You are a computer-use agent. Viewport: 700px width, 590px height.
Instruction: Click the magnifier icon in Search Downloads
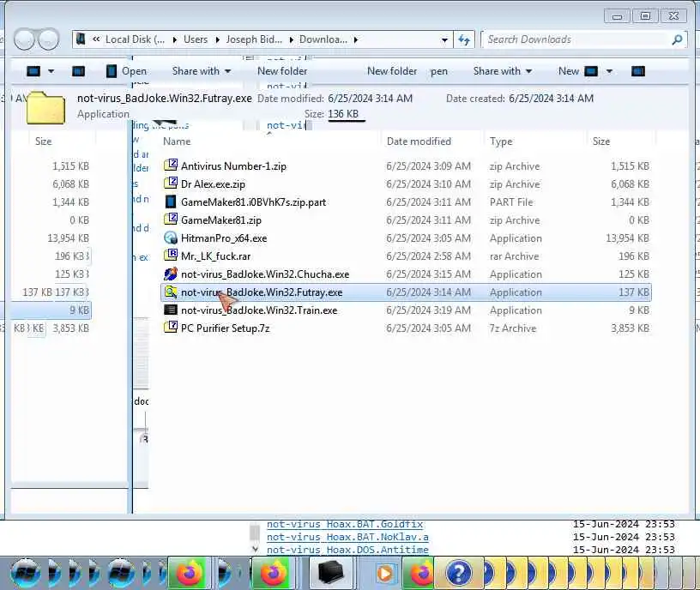click(677, 39)
